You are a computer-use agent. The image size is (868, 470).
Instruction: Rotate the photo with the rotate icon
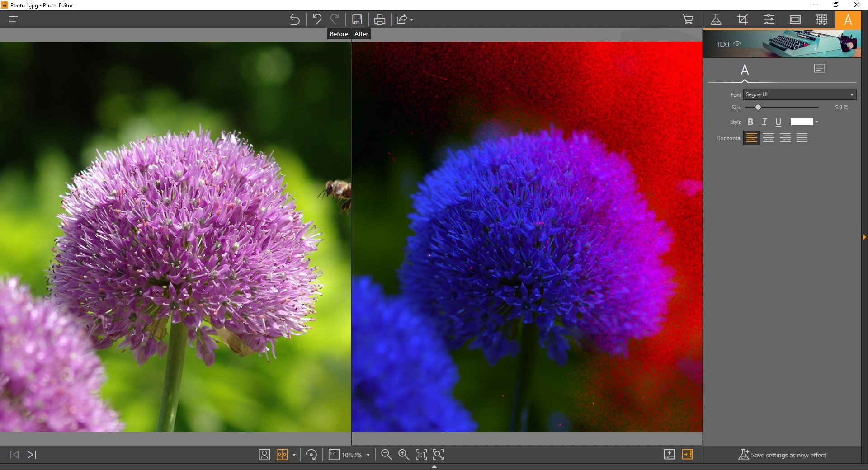(311, 455)
